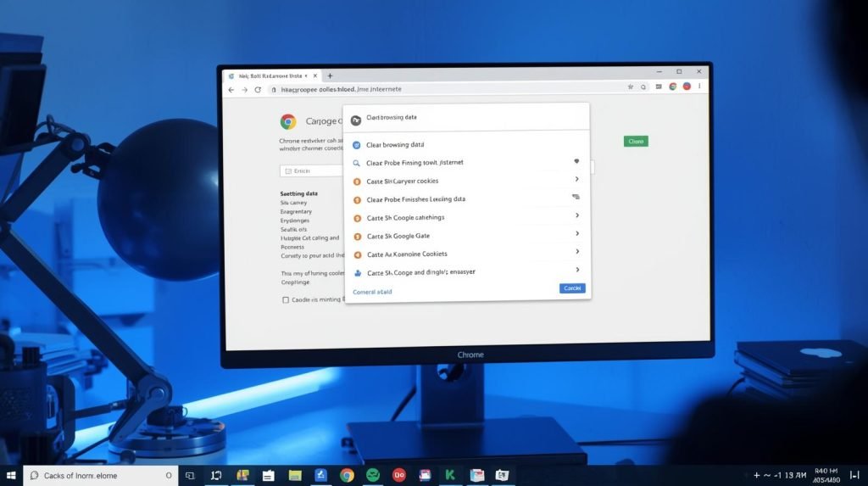This screenshot has width=868, height=486.
Task: Go forward with the browser forward arrow
Action: pyautogui.click(x=244, y=89)
